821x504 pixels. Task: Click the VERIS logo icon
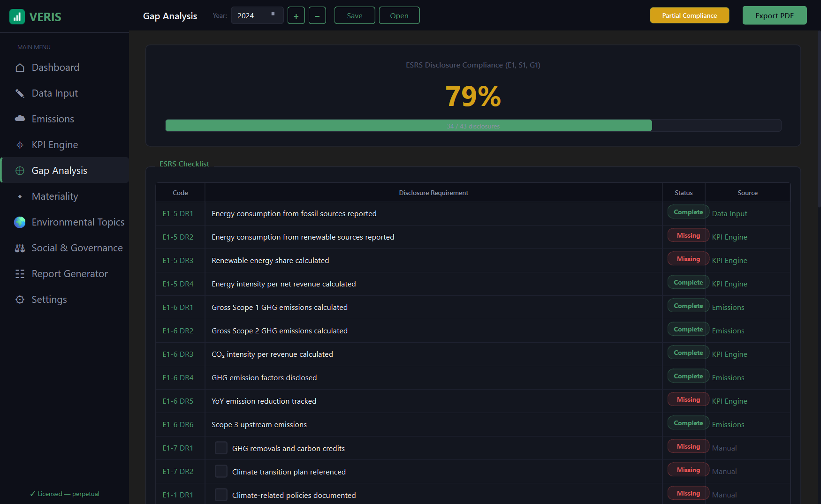tap(17, 16)
